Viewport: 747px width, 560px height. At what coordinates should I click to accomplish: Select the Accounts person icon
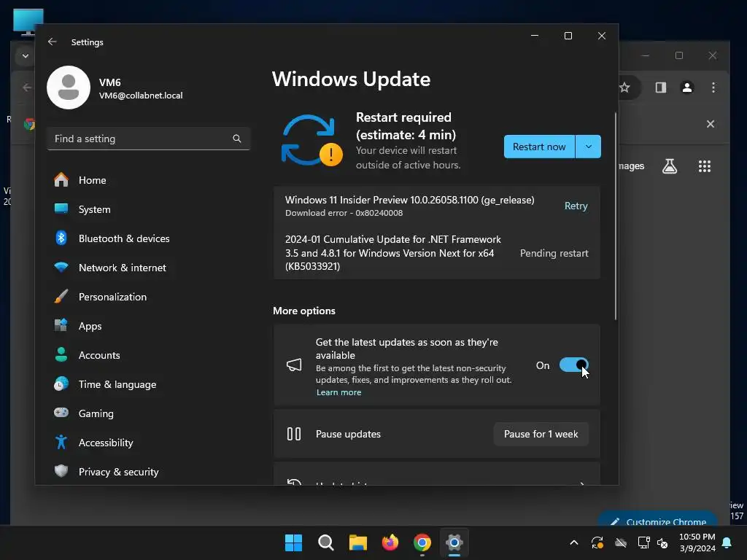click(x=61, y=355)
